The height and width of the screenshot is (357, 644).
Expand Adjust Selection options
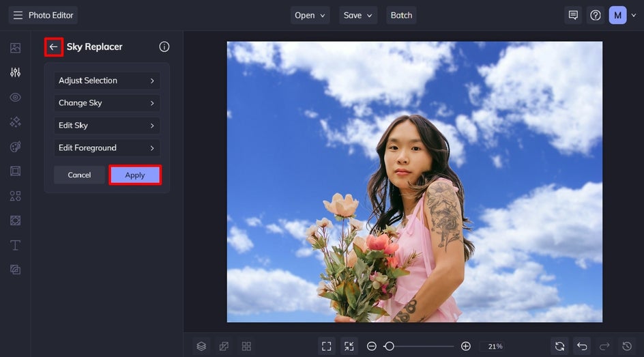tap(107, 81)
